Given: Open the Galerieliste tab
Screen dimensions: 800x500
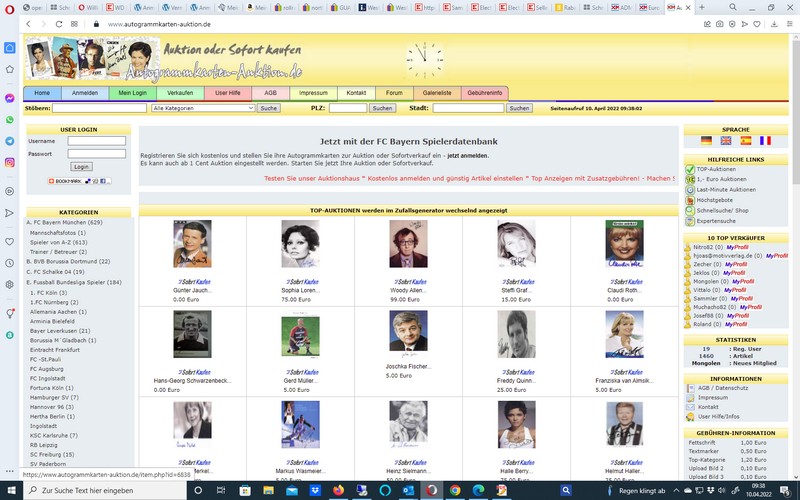Looking at the screenshot, I should pyautogui.click(x=437, y=93).
